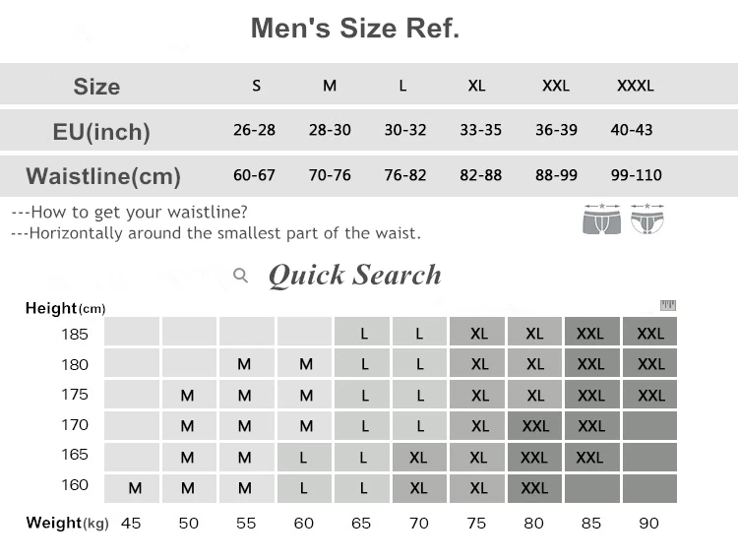Screen dimensions: 738x560
Task: Click the 99-110 waistline value
Action: tap(637, 175)
